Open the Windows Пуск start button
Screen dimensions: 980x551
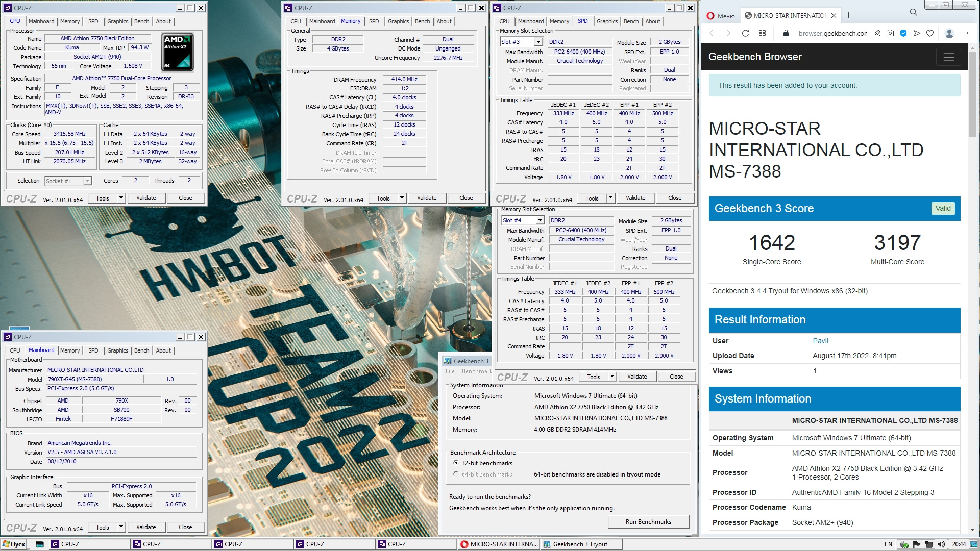pyautogui.click(x=14, y=544)
